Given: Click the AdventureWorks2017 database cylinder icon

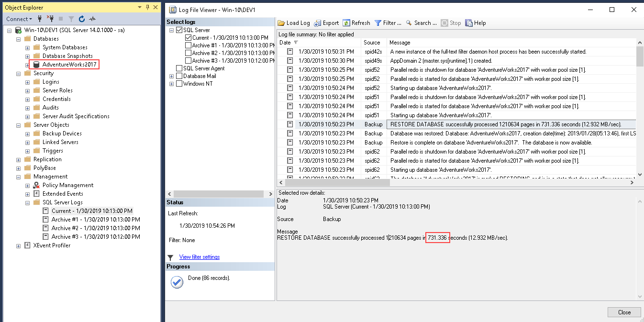Looking at the screenshot, I should (36, 65).
